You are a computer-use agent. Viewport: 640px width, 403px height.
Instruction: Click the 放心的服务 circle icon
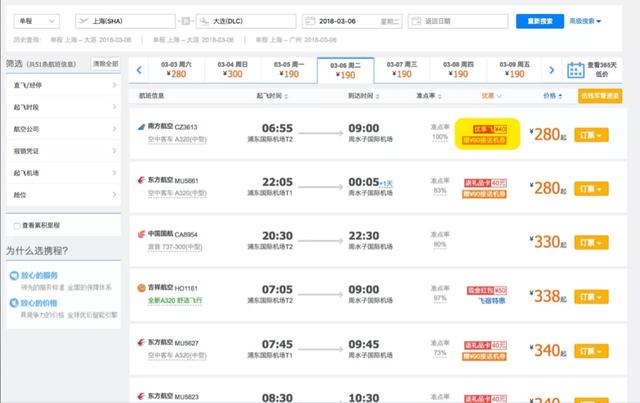tap(14, 276)
